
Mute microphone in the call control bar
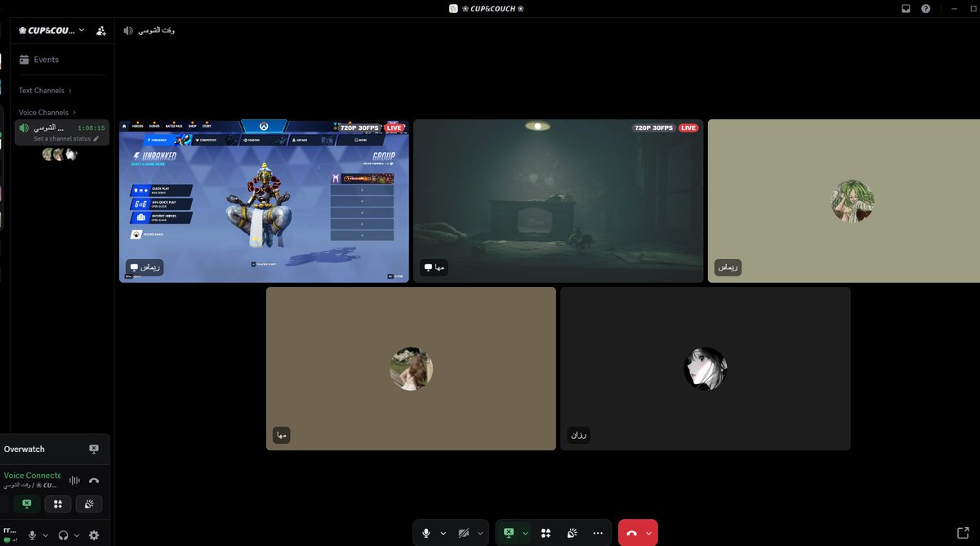[x=425, y=533]
